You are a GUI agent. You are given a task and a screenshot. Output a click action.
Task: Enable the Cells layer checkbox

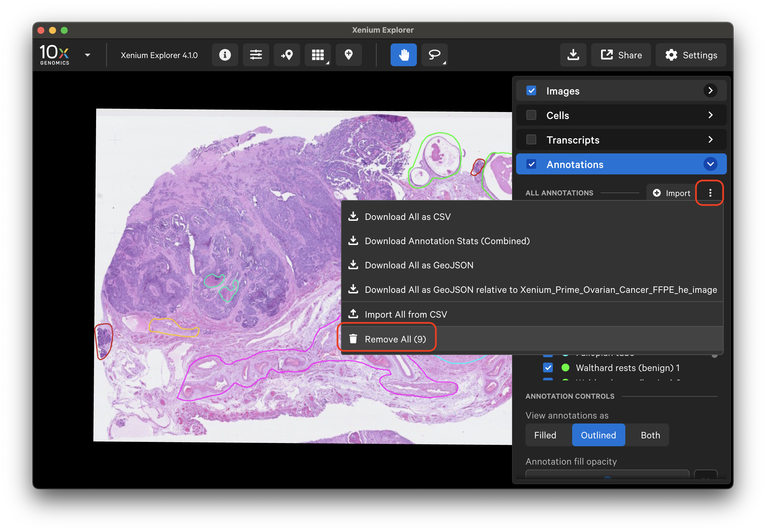[531, 115]
